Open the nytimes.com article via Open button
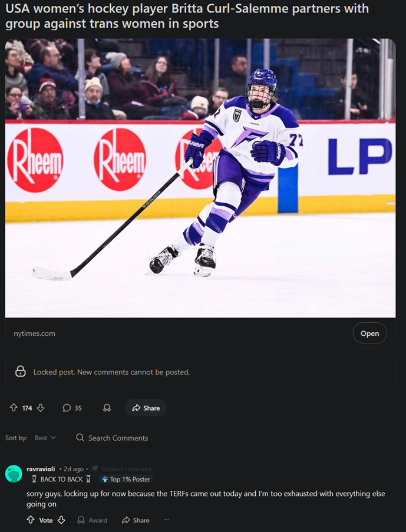Screen dimensions: 406x532 click(x=369, y=333)
